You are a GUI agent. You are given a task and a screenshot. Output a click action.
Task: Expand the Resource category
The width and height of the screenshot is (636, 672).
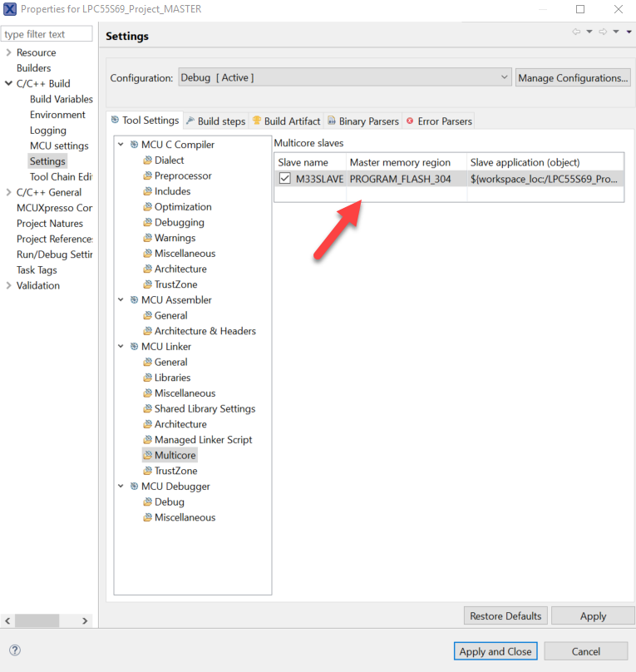[x=8, y=52]
